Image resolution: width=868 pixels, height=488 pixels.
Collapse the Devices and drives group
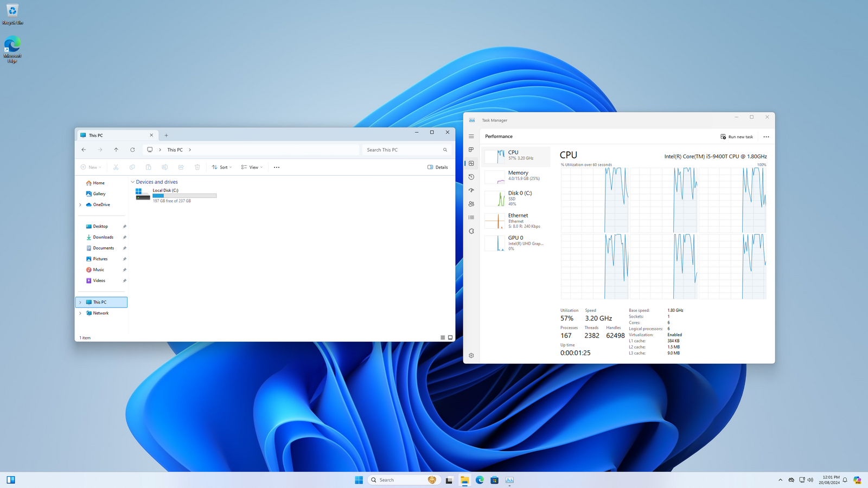(x=132, y=182)
